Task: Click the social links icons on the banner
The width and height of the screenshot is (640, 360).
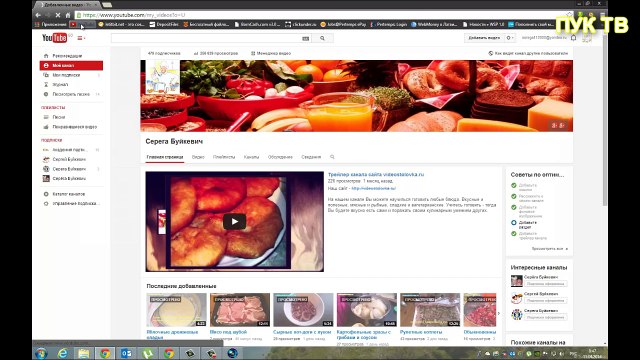Action: [558, 125]
